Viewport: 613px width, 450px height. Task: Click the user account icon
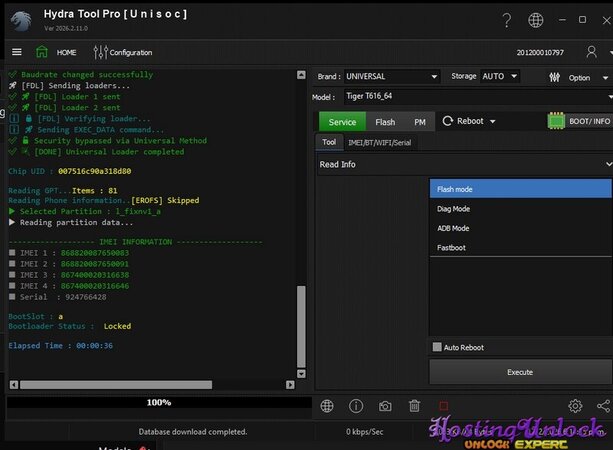[593, 52]
